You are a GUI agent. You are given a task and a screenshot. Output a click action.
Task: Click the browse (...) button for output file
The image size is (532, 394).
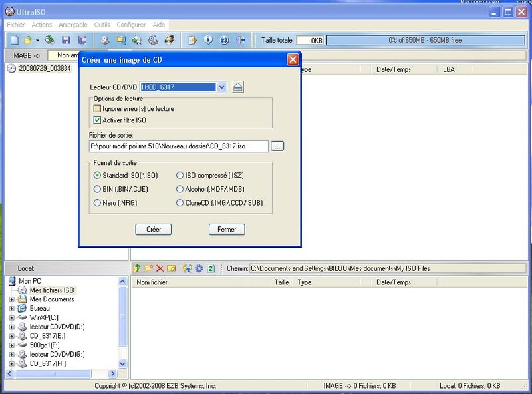tap(277, 146)
